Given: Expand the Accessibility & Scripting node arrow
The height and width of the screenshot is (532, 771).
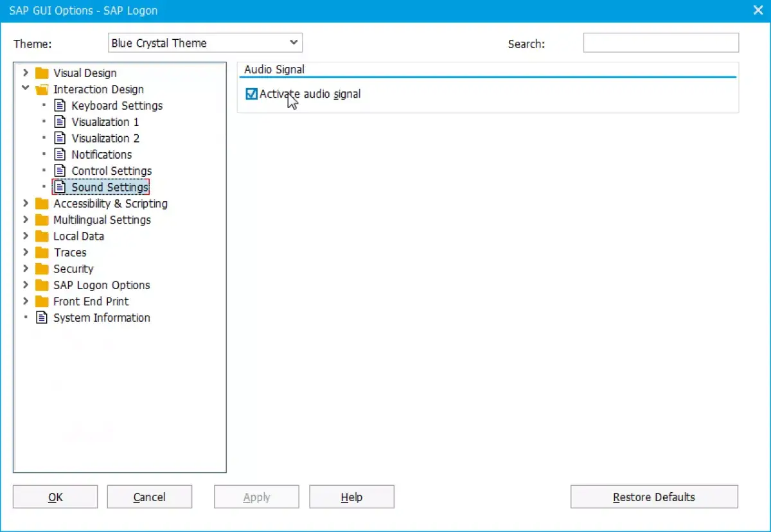Looking at the screenshot, I should pyautogui.click(x=26, y=203).
